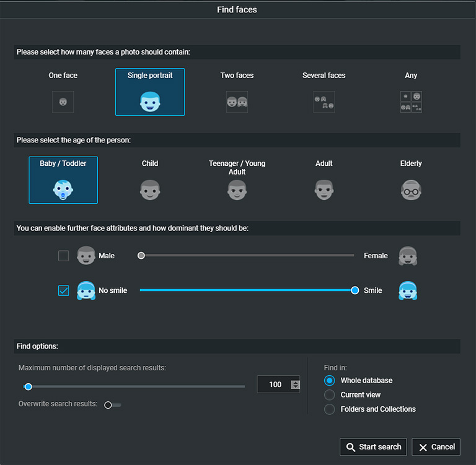Enable the Male/Female attribute checkbox
Screen dimensions: 476x465
pos(63,256)
